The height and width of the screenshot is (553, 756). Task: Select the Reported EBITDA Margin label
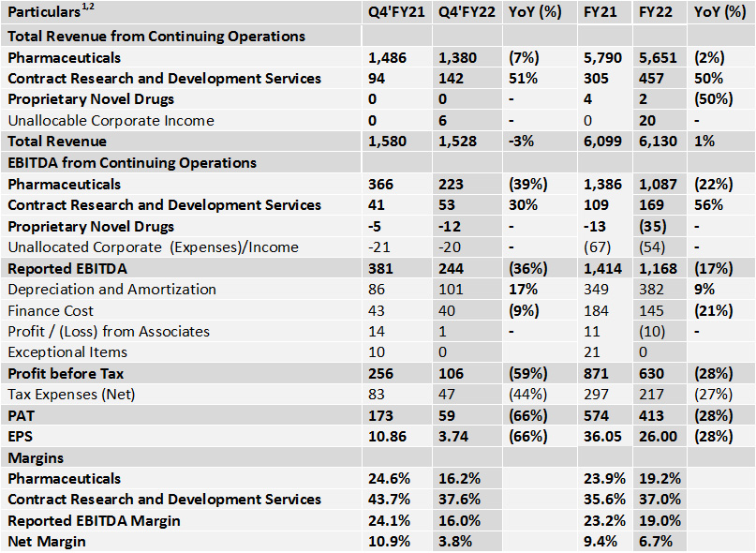pyautogui.click(x=94, y=521)
